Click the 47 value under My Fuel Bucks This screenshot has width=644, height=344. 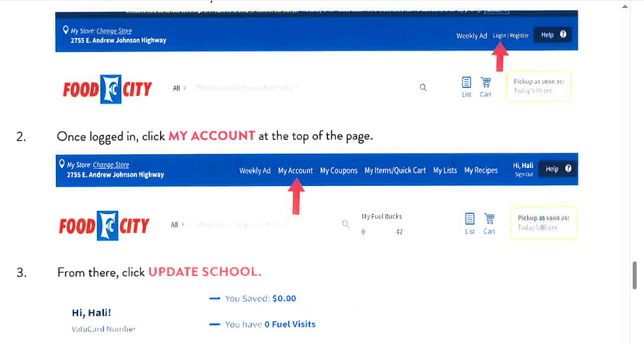click(x=399, y=232)
